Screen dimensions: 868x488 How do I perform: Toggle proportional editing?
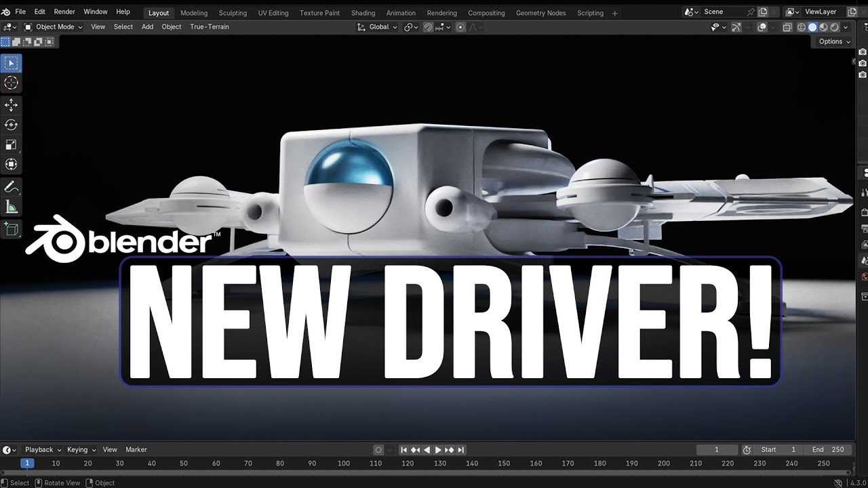(x=461, y=27)
